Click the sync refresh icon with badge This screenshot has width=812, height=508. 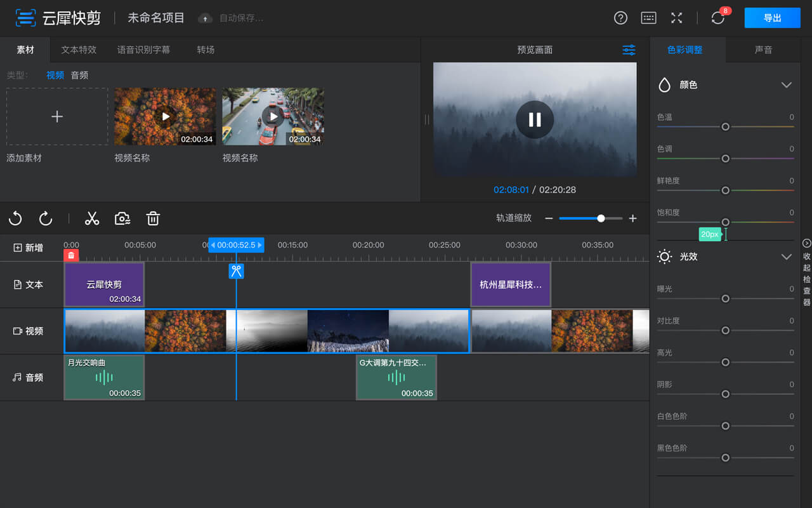[717, 18]
